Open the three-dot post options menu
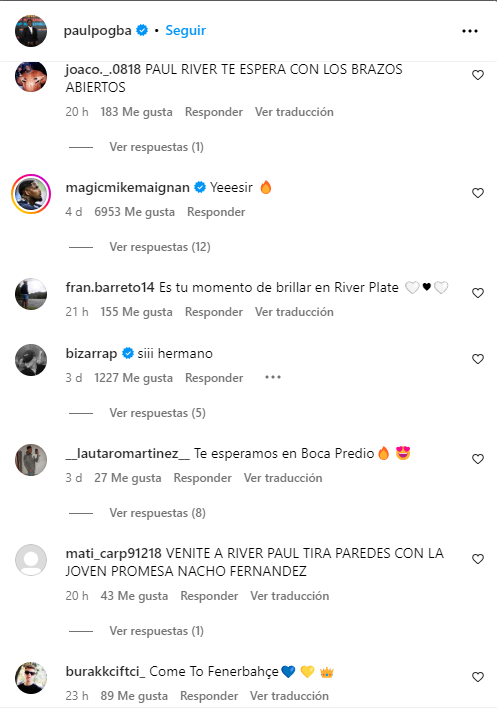This screenshot has height=710, width=497. (470, 31)
